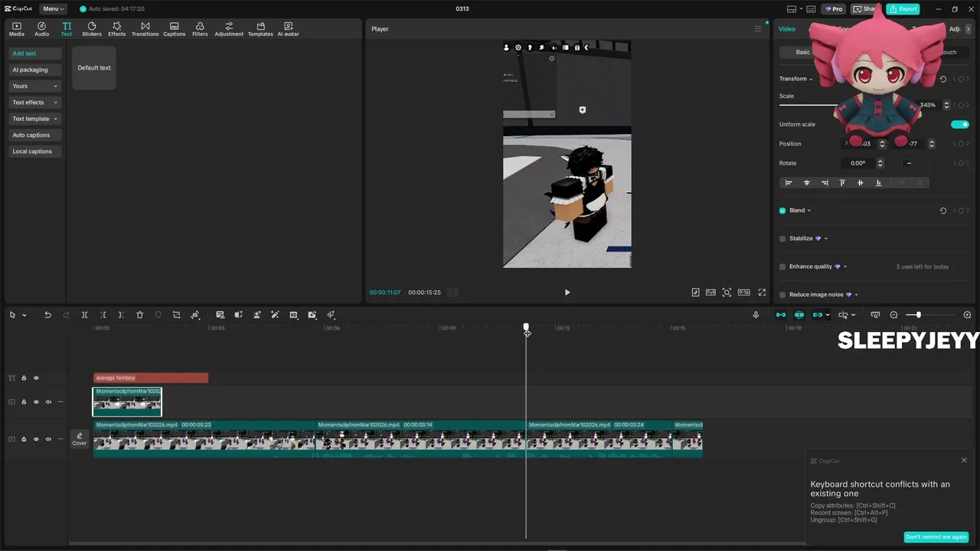Viewport: 980px width, 551px height.
Task: Click the audio waveform icon in timeline toolbar
Action: [331, 315]
